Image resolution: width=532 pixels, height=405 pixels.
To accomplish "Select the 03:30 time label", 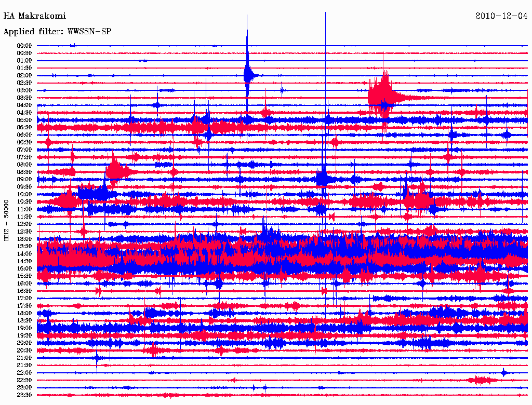I will 24,98.
